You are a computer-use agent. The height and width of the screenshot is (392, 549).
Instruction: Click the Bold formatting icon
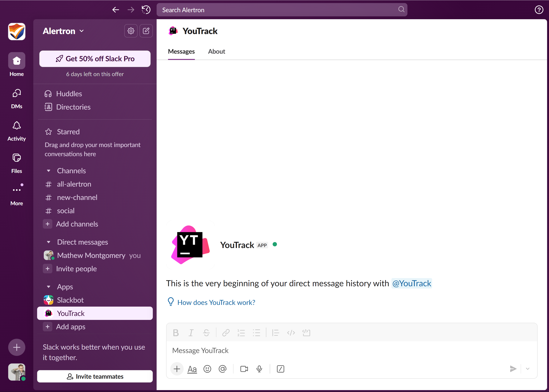pos(176,333)
